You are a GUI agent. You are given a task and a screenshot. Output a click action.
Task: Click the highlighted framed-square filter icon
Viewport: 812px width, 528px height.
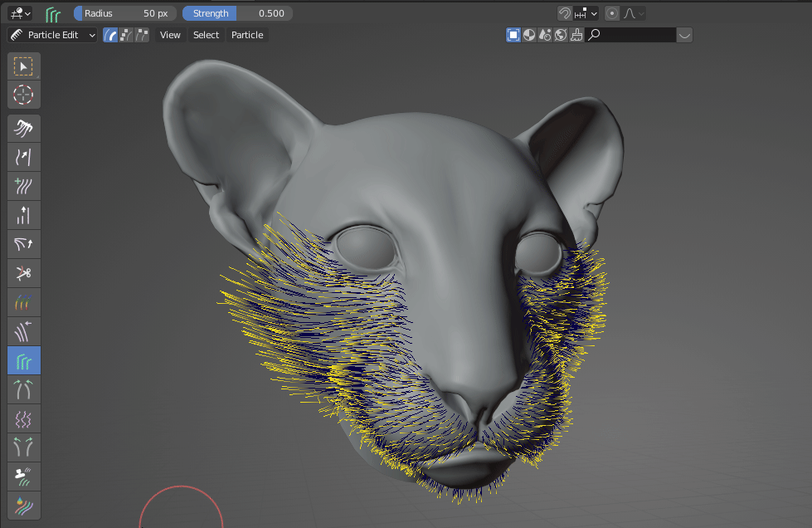click(513, 35)
